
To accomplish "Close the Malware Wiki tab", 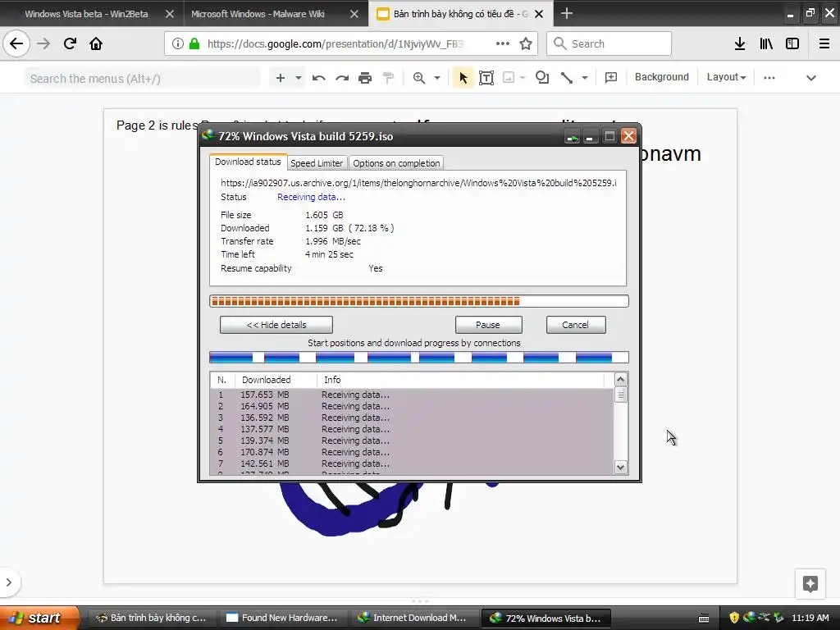I will point(354,14).
